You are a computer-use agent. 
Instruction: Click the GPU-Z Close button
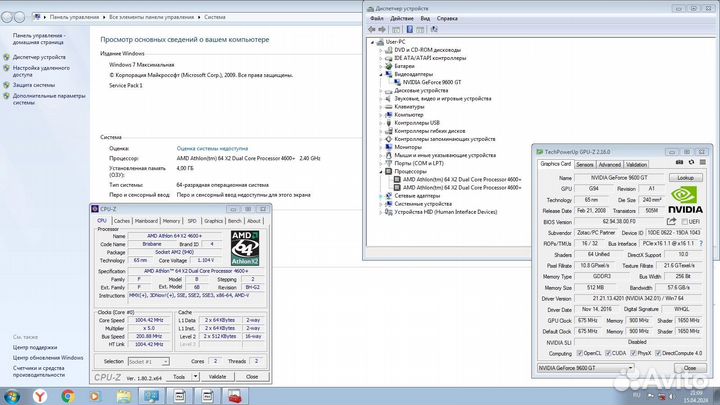[690, 368]
